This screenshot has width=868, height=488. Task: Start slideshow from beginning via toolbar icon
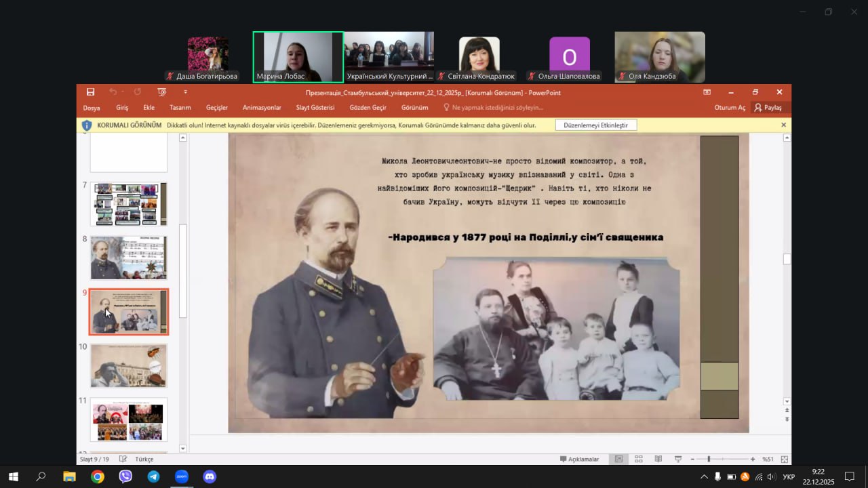point(161,92)
